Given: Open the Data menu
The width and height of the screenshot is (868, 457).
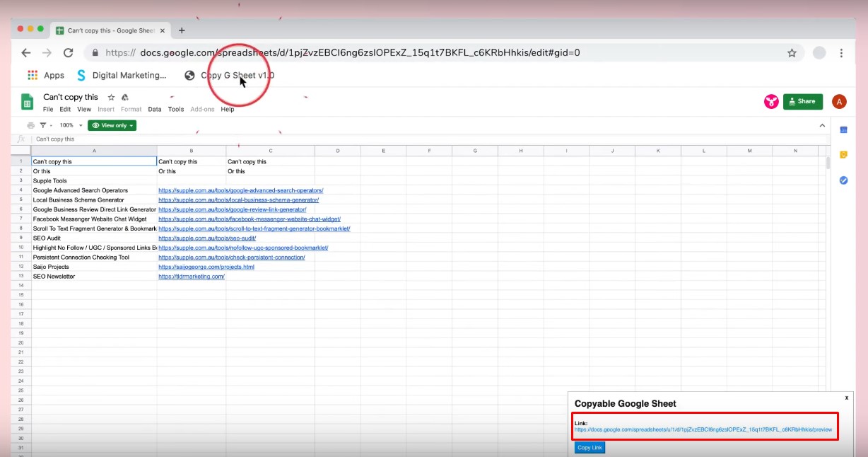Looking at the screenshot, I should tap(155, 110).
